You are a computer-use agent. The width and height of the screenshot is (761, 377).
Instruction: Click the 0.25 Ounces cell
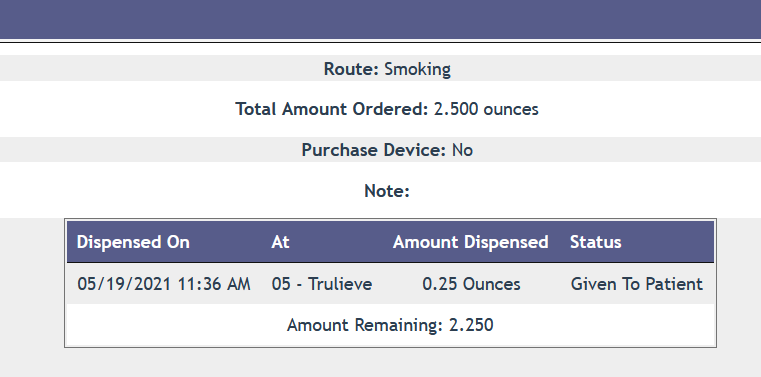click(471, 284)
